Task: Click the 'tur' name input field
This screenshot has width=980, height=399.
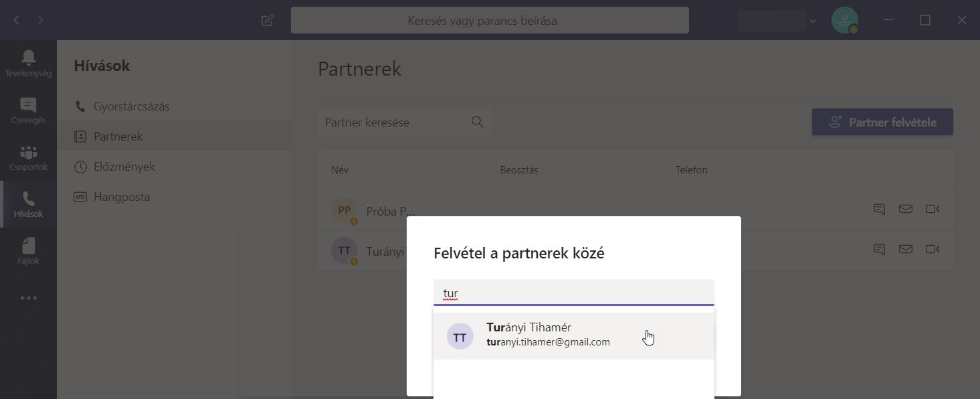Action: point(573,293)
